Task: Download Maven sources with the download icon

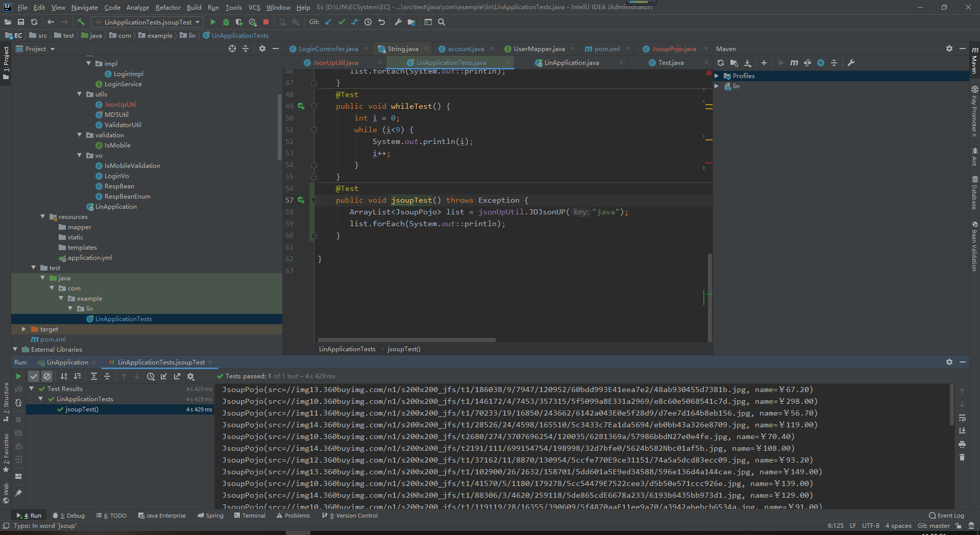Action: pos(748,63)
